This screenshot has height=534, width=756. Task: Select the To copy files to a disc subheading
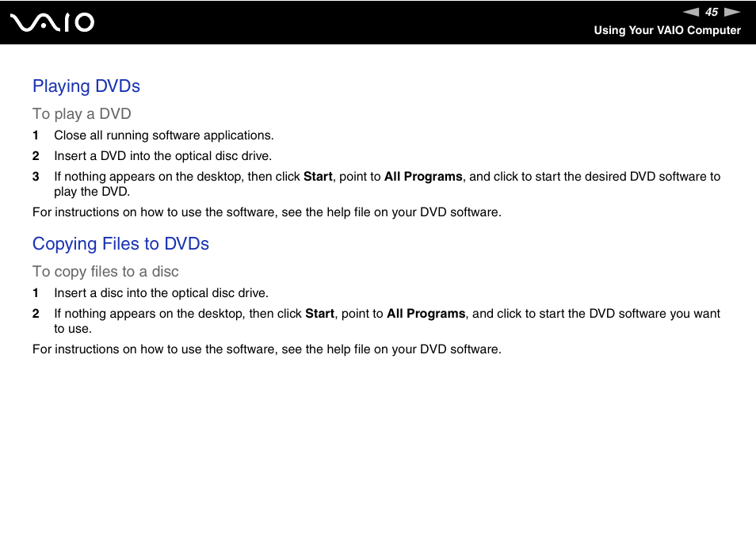point(105,271)
